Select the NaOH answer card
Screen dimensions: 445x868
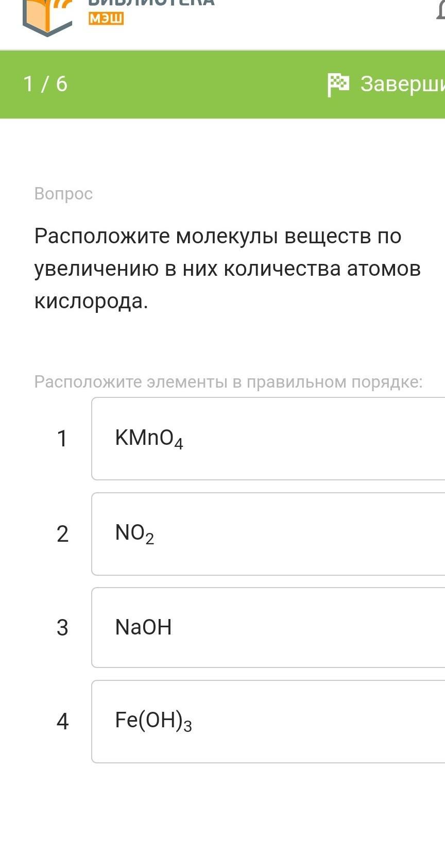point(268,627)
